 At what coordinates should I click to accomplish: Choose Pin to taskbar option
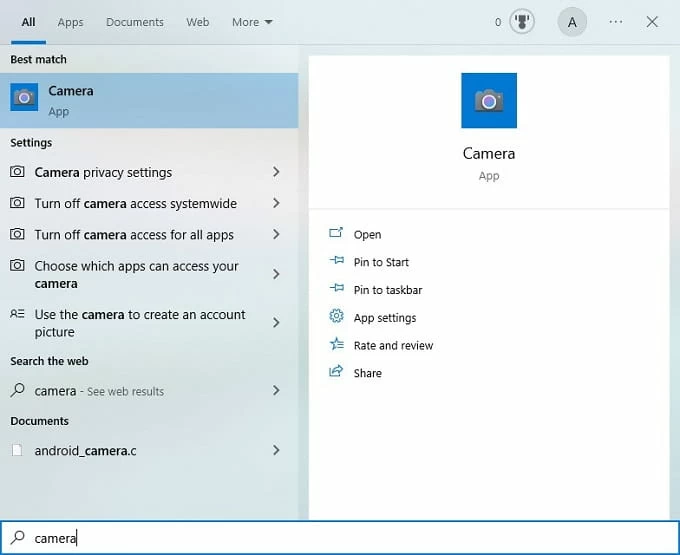click(388, 290)
